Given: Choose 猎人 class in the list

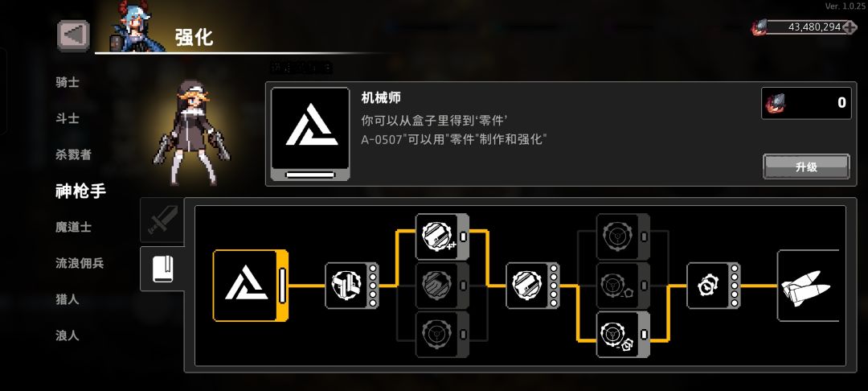Looking at the screenshot, I should click(68, 299).
